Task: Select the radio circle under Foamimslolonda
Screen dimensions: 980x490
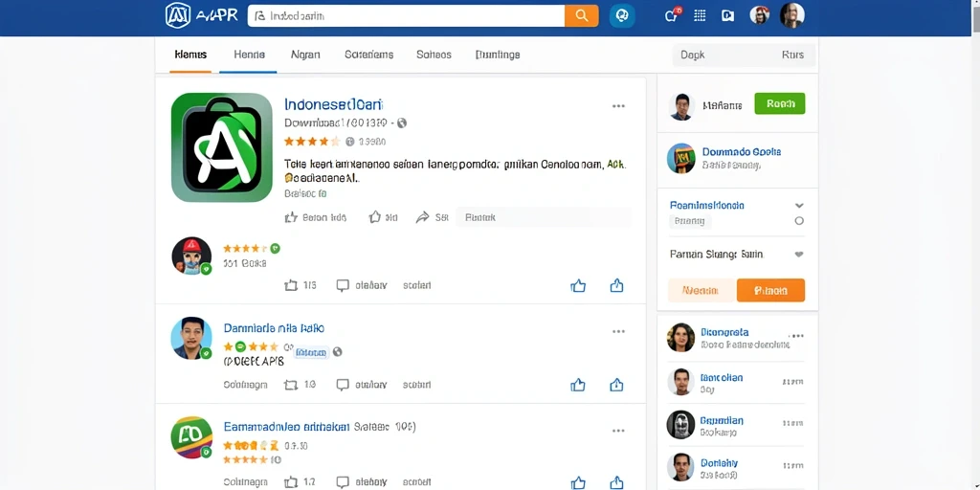Action: coord(799,221)
